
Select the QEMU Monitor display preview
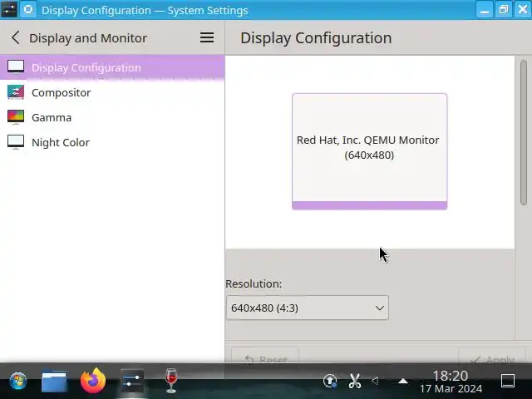pyautogui.click(x=369, y=151)
